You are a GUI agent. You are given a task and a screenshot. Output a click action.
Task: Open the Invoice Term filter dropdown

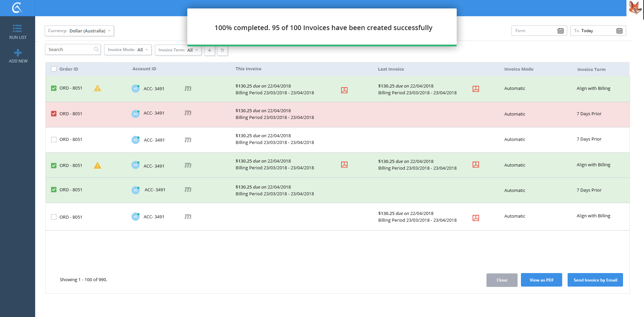[x=178, y=50]
